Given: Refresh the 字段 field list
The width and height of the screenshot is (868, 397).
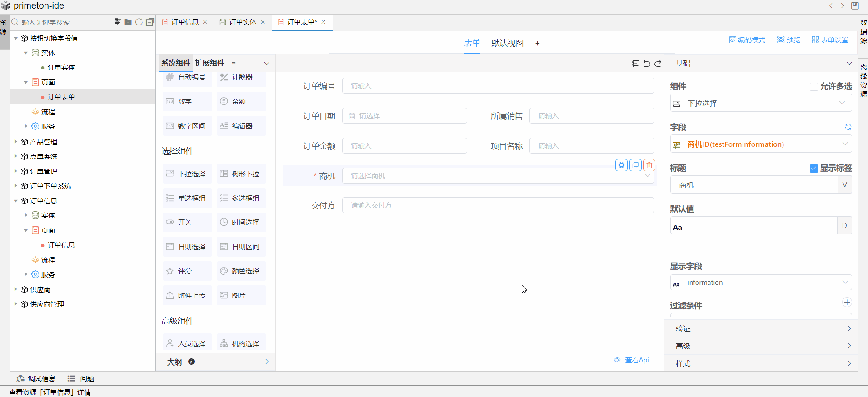Looking at the screenshot, I should tap(848, 127).
